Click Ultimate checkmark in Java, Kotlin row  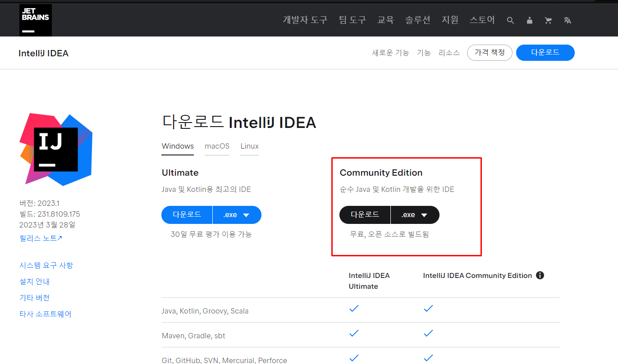(354, 309)
